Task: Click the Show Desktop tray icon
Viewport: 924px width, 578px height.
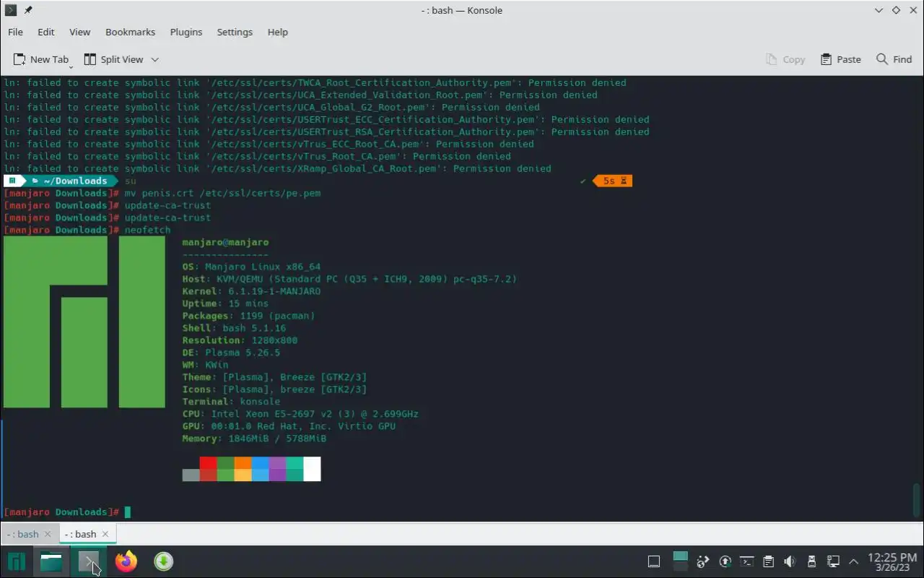Action: point(654,561)
